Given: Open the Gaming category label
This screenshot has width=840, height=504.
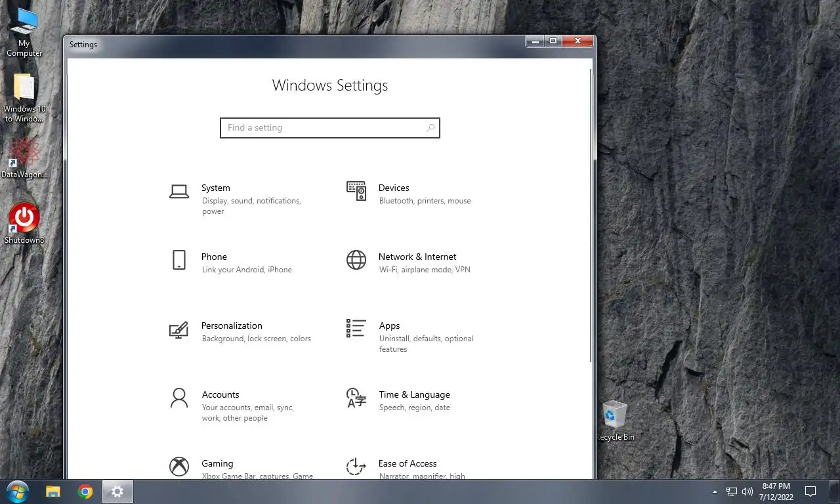Looking at the screenshot, I should coord(217,463).
